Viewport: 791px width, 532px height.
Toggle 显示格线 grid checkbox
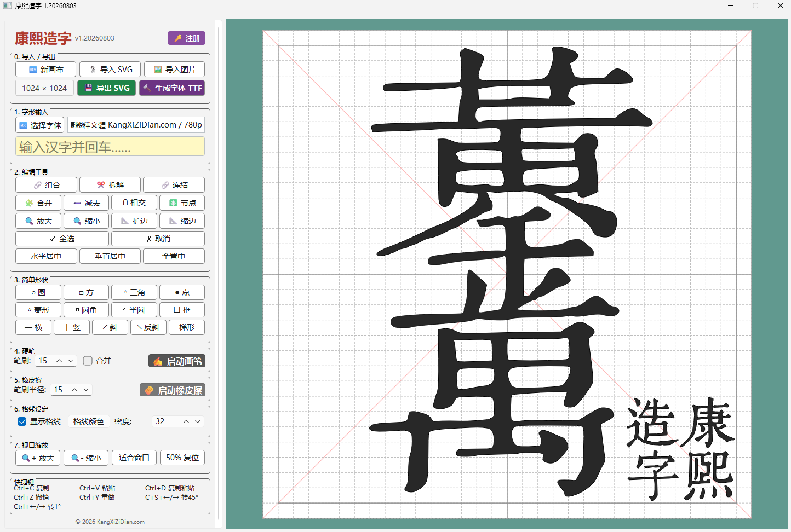pos(22,421)
